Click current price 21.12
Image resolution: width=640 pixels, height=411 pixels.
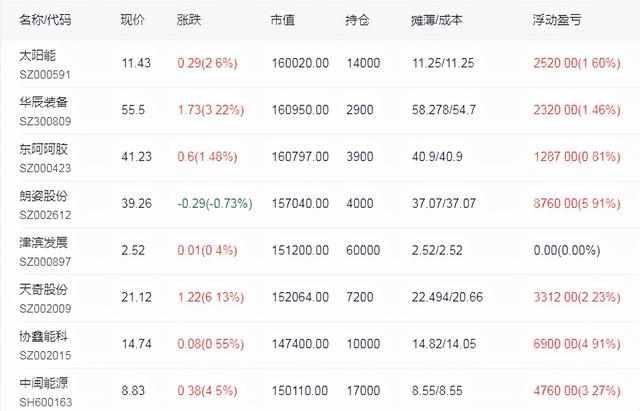pos(136,297)
